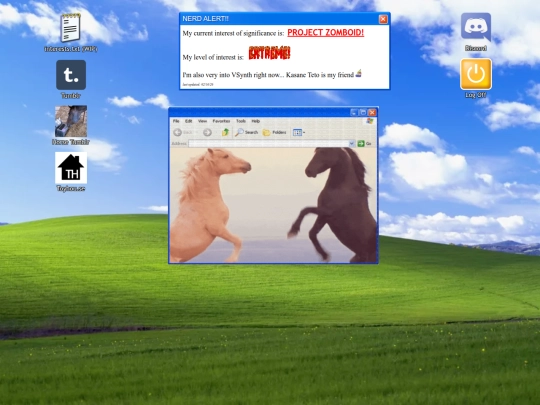The width and height of the screenshot is (540, 405).
Task: Click the rearing horses image
Action: click(273, 205)
